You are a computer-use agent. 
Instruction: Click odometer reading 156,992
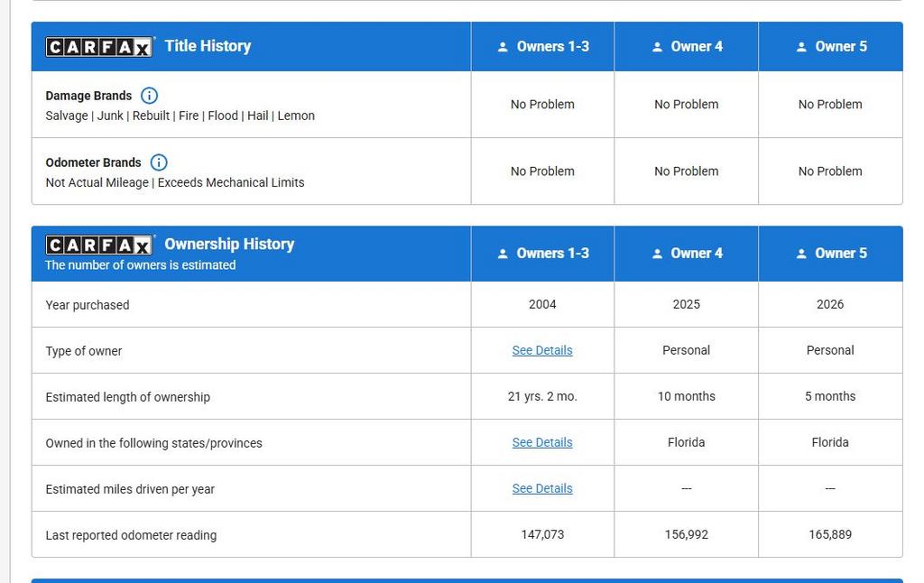(x=686, y=534)
